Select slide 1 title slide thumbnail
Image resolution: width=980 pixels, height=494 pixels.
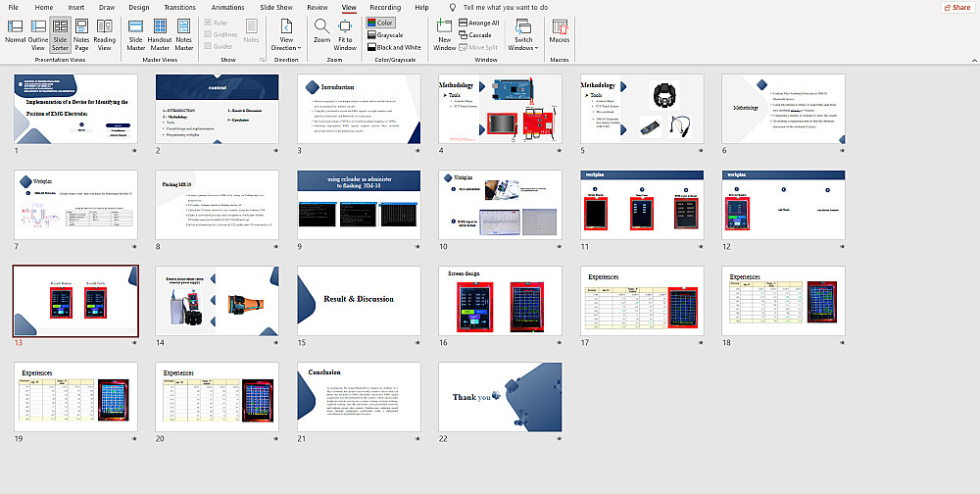click(x=75, y=109)
